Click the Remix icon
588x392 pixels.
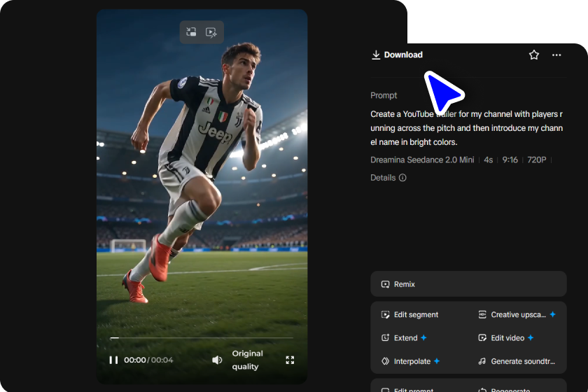(385, 284)
